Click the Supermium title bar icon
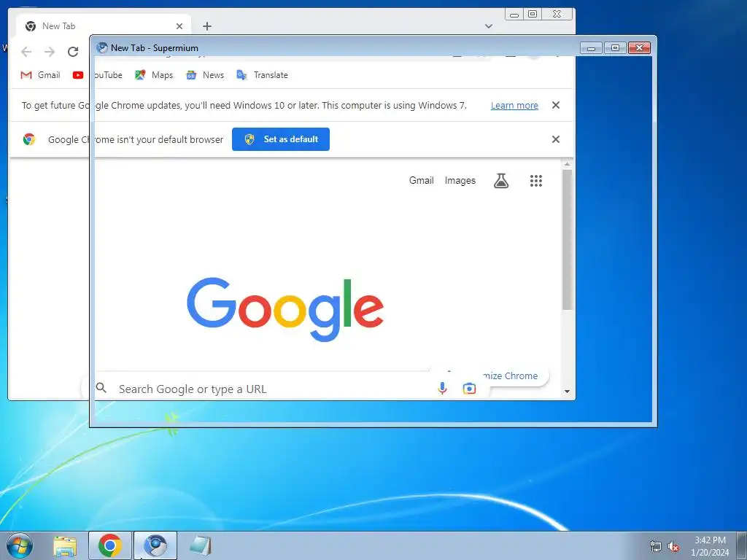Image resolution: width=747 pixels, height=560 pixels. pos(102,47)
